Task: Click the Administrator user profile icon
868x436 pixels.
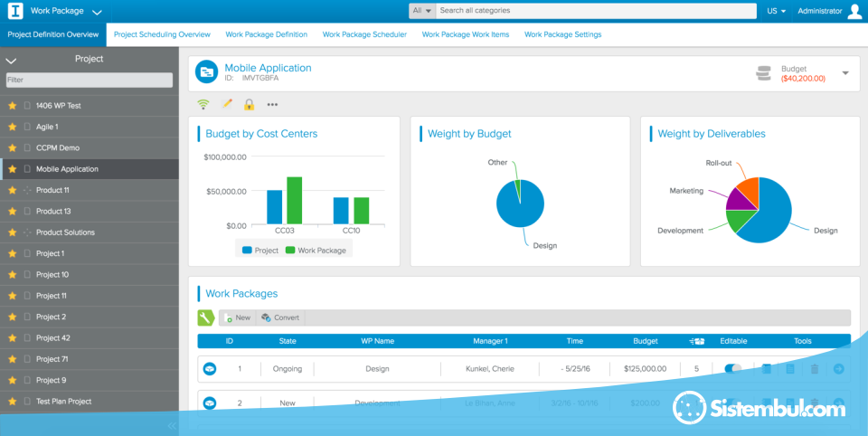Action: (854, 11)
